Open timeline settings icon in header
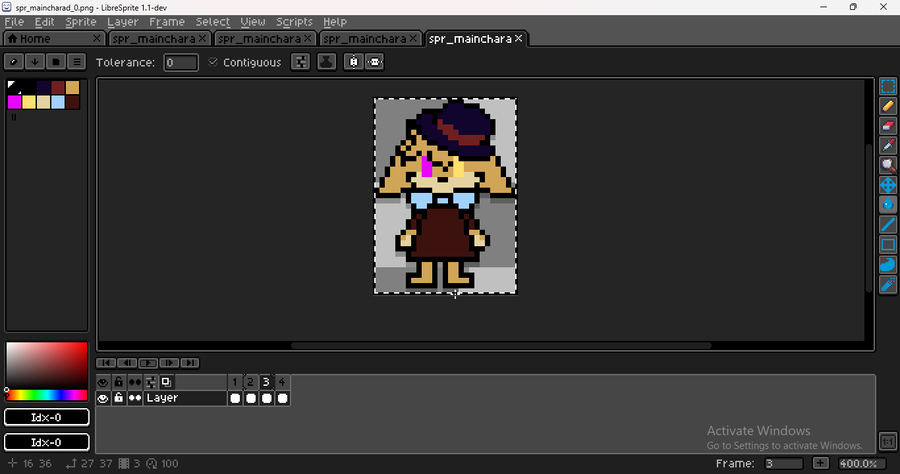900x474 pixels. coord(150,382)
